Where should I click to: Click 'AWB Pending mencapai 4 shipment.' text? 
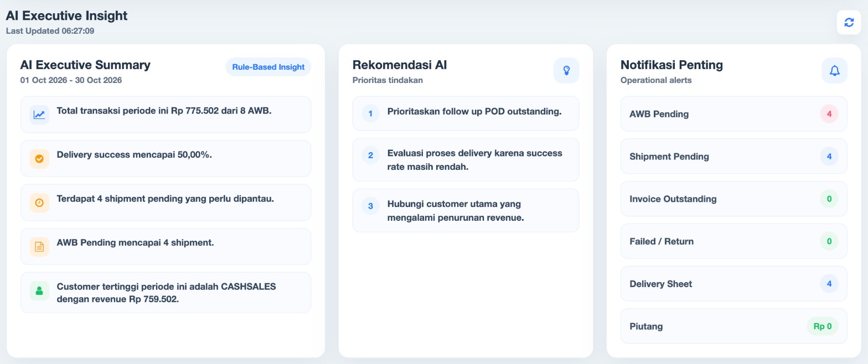pos(135,242)
